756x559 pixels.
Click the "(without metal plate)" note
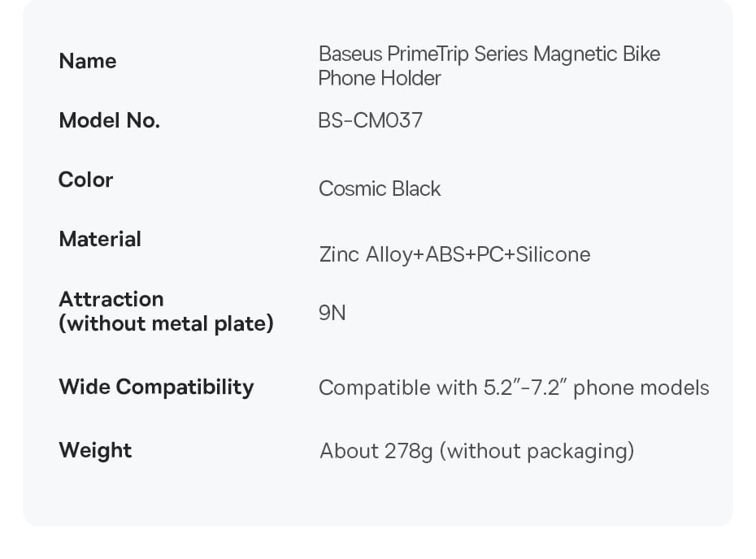[166, 323]
